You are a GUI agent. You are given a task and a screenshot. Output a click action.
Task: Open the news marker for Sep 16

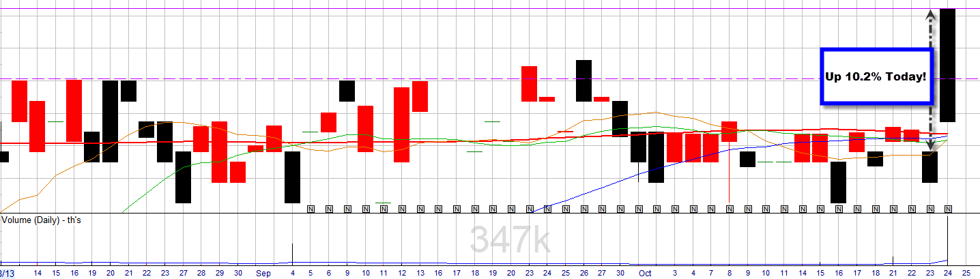(x=438, y=209)
